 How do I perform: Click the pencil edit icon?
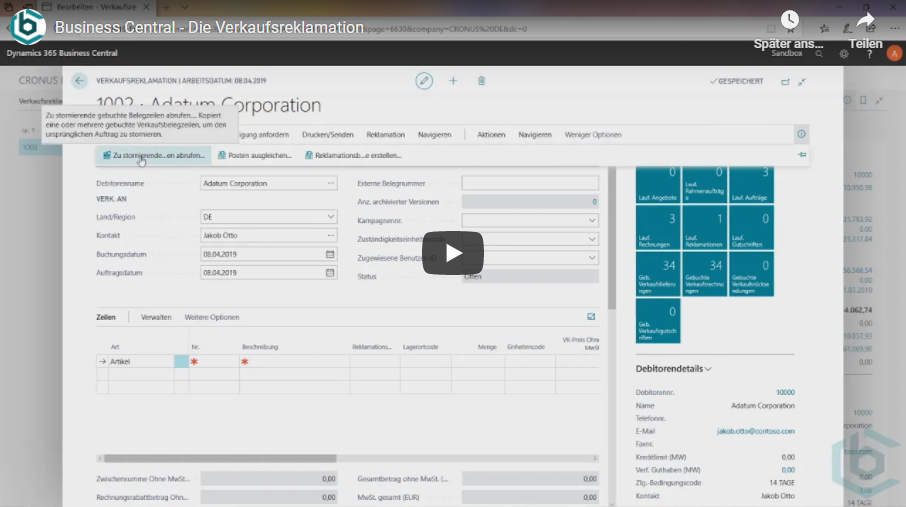click(x=424, y=81)
